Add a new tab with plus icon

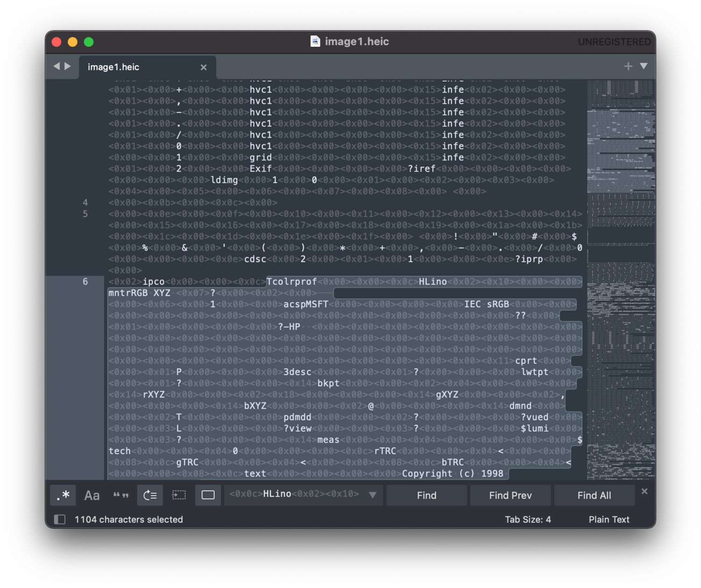point(628,66)
